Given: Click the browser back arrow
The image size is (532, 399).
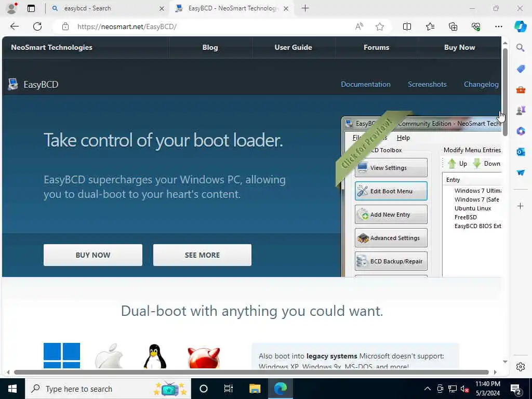Looking at the screenshot, I should point(14,26).
